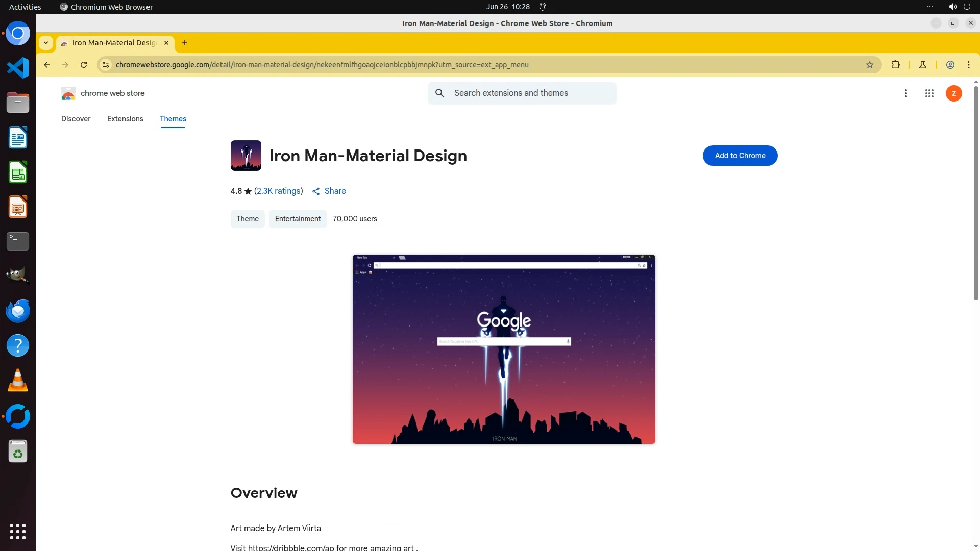Launch VLC from the dock
Viewport: 980px width, 551px height.
pos(18,381)
